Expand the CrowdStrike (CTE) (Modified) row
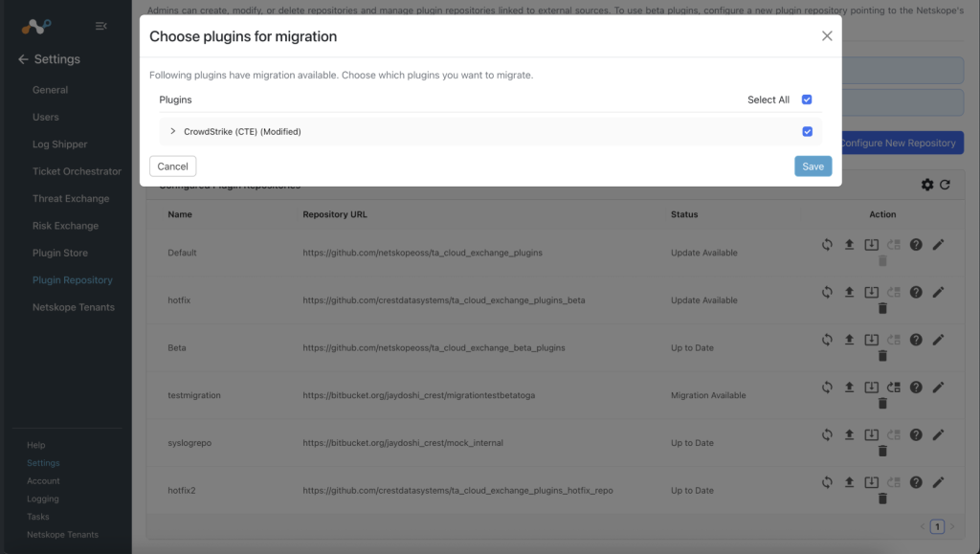Viewport: 980px width, 554px height. coord(173,131)
